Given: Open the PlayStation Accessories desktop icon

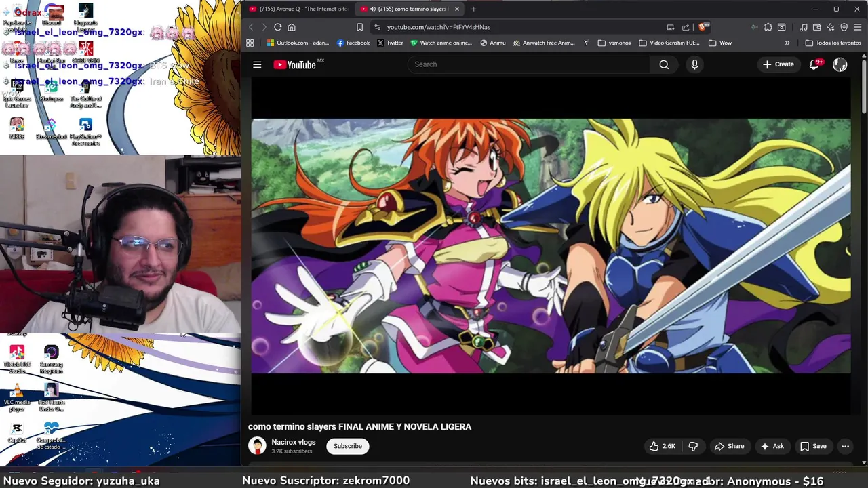Looking at the screenshot, I should coord(85,131).
